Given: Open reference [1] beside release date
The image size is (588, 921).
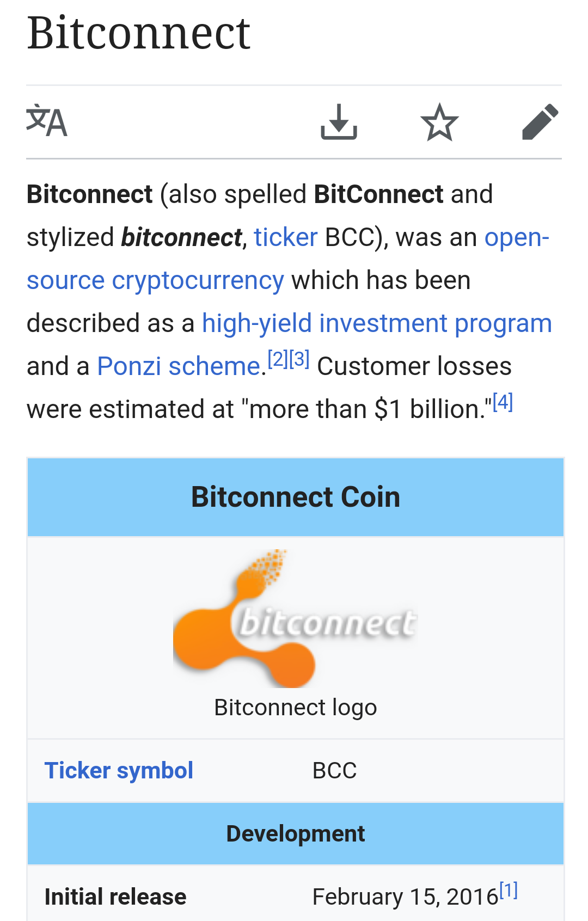Looking at the screenshot, I should (509, 891).
